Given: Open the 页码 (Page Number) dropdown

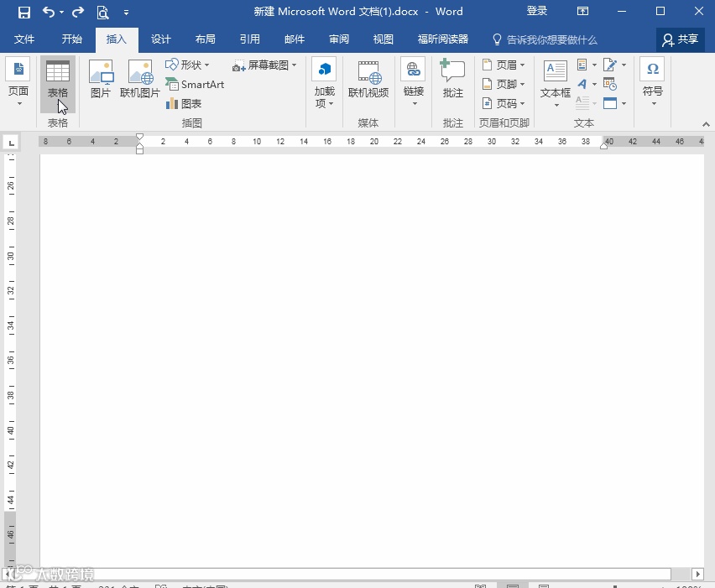Looking at the screenshot, I should (504, 103).
